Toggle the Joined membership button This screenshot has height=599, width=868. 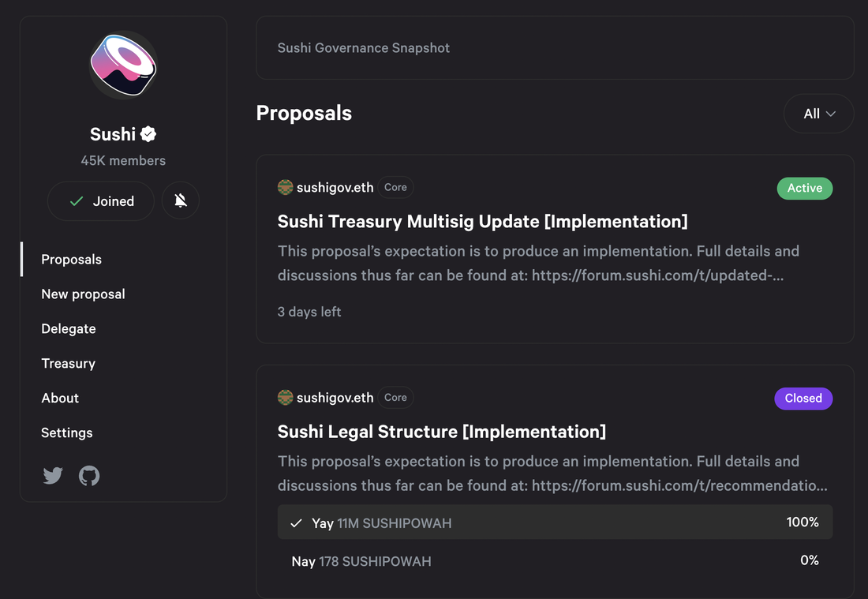coord(102,201)
